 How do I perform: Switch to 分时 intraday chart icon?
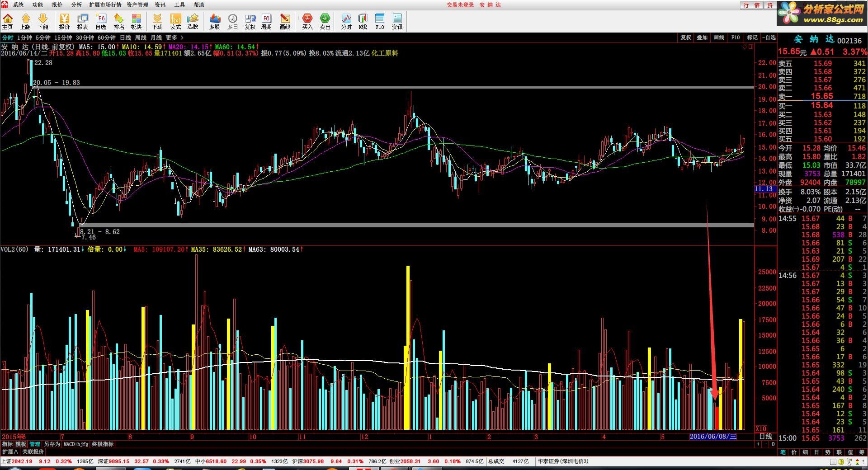click(x=346, y=21)
